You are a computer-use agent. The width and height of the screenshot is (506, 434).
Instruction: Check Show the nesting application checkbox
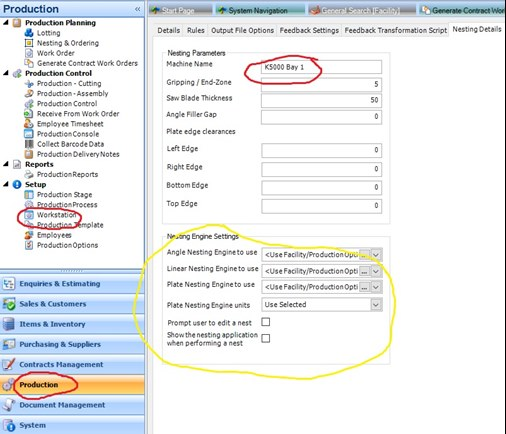click(x=266, y=339)
